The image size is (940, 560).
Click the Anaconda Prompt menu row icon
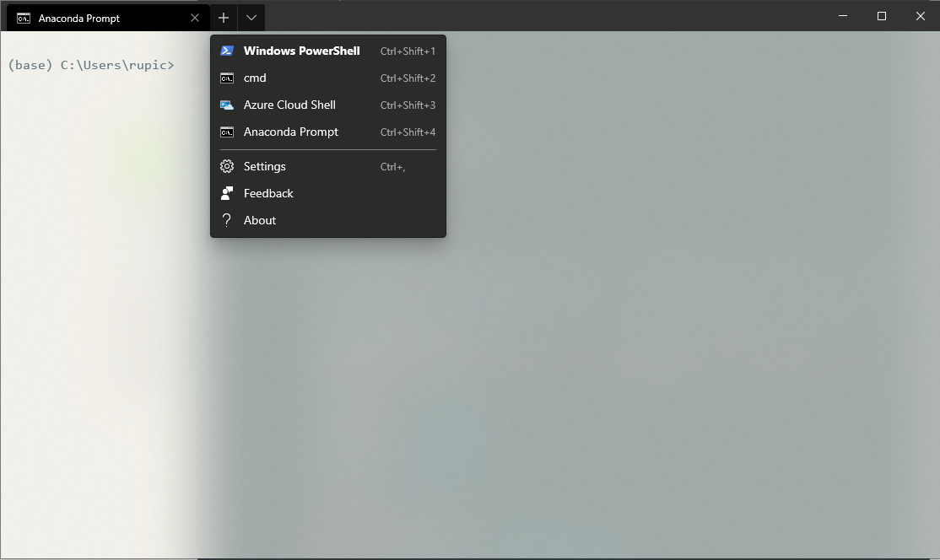(x=227, y=132)
